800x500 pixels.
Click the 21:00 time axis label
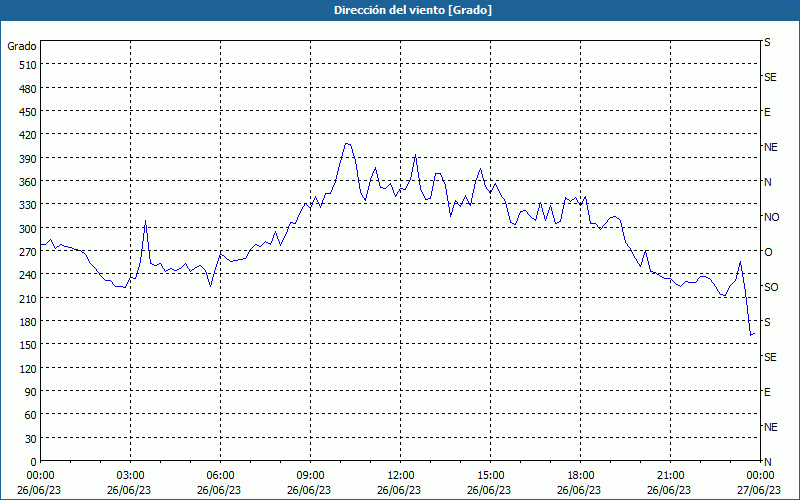click(670, 476)
